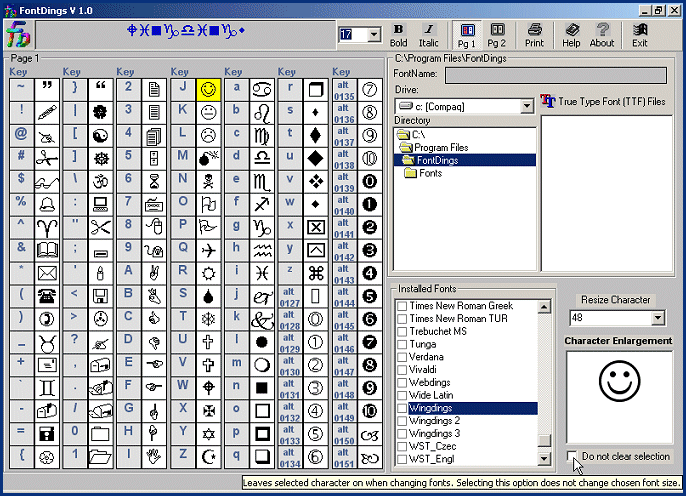This screenshot has width=686, height=496.
Task: Click the Exit button
Action: click(x=640, y=35)
